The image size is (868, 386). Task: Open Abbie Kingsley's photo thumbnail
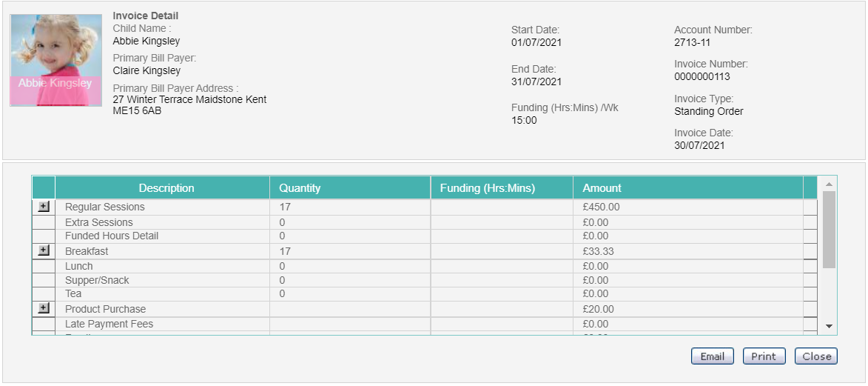click(56, 60)
